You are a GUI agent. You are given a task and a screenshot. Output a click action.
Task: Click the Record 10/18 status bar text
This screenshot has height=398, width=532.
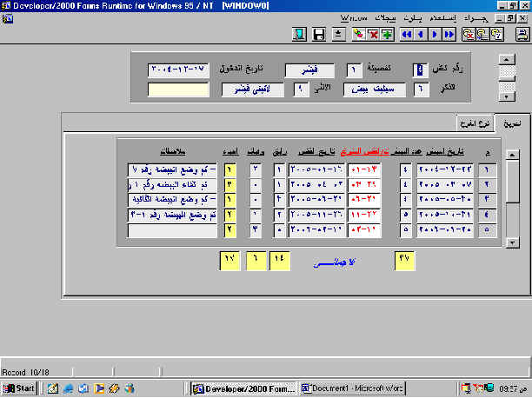(25, 372)
